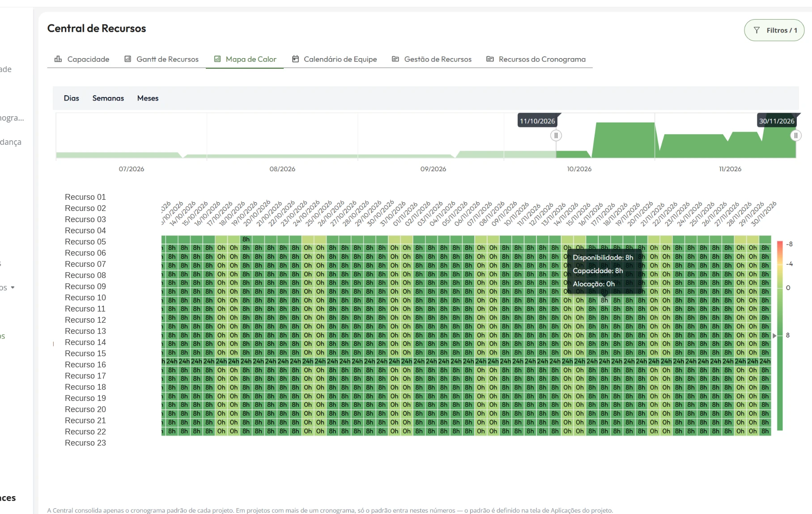
Task: Switch heatmap granularity to Semanas
Action: pyautogui.click(x=108, y=98)
